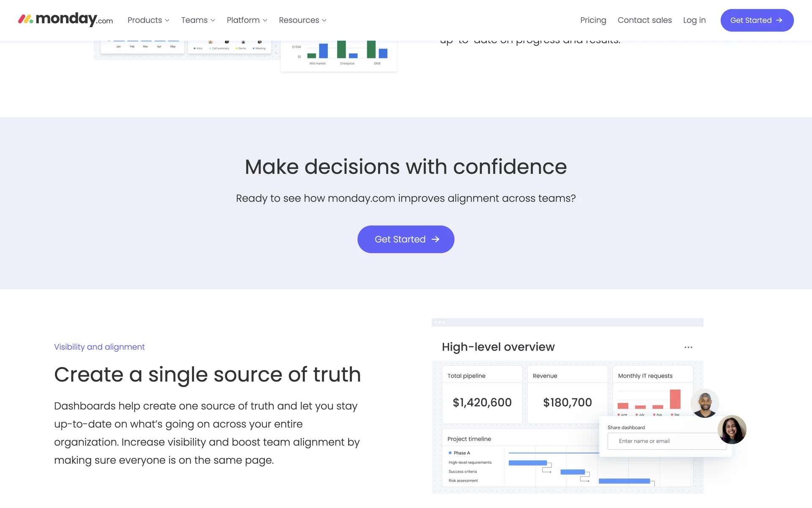812x508 pixels.
Task: Click the female user avatar photo
Action: point(732,429)
